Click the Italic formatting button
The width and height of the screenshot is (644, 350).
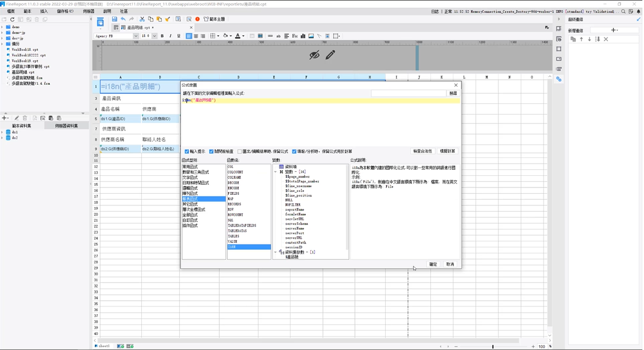[170, 36]
